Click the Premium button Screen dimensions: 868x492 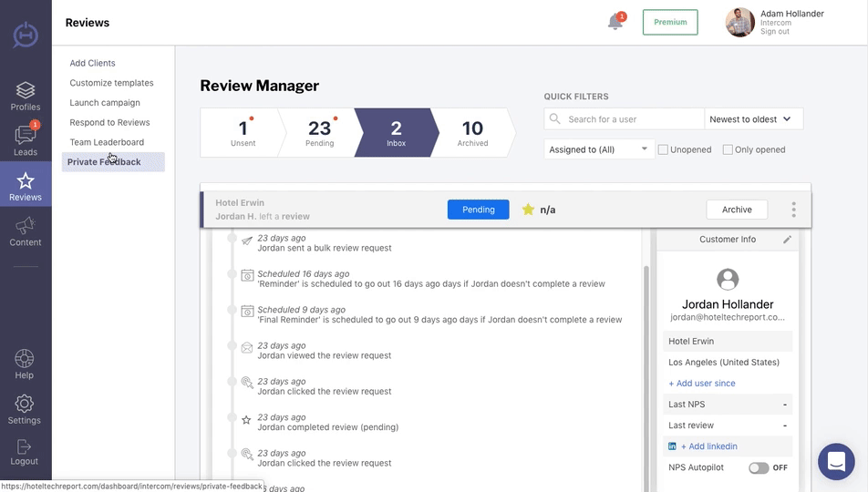670,22
